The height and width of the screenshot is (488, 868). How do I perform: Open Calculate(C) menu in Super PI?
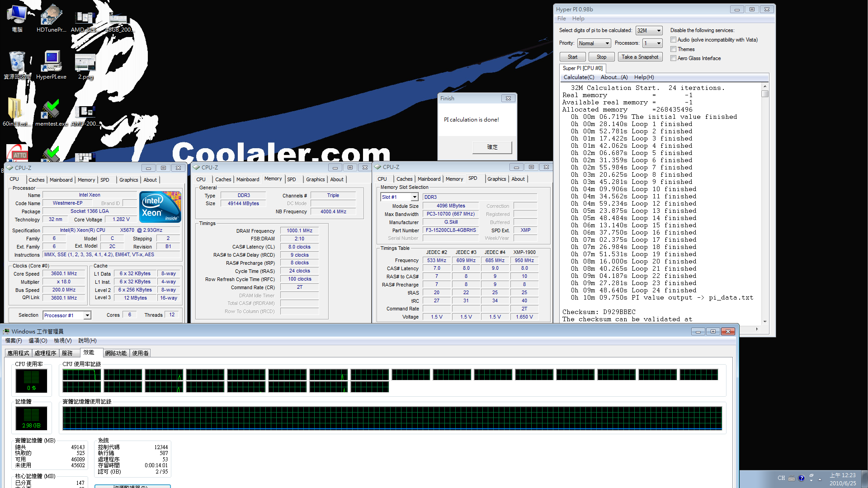[x=579, y=77]
